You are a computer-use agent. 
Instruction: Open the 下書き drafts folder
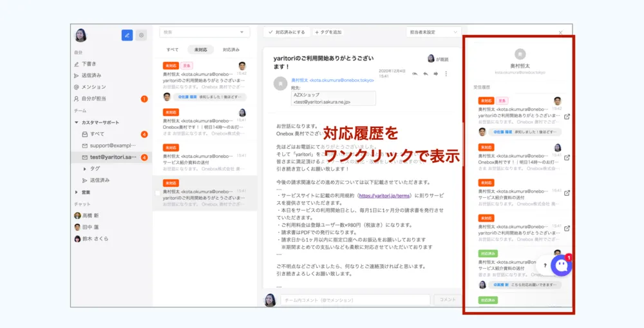[89, 64]
